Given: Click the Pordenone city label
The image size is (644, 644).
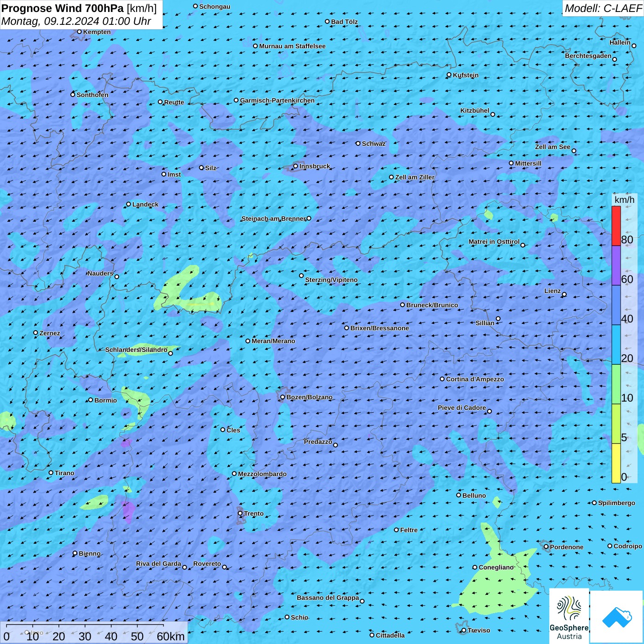Looking at the screenshot, I should pos(567,547).
